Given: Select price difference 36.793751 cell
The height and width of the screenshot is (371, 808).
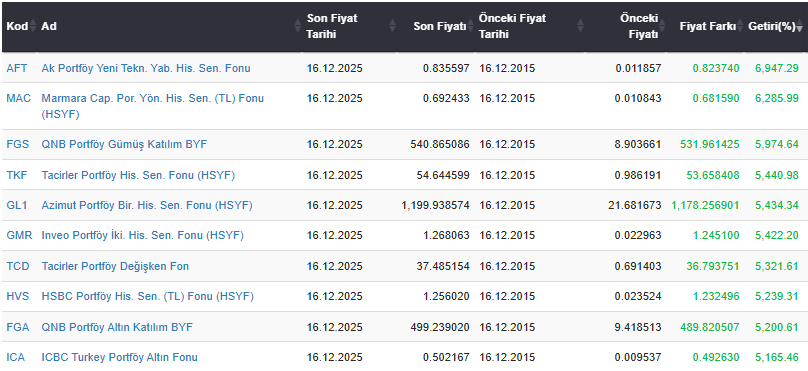Looking at the screenshot, I should click(713, 266).
